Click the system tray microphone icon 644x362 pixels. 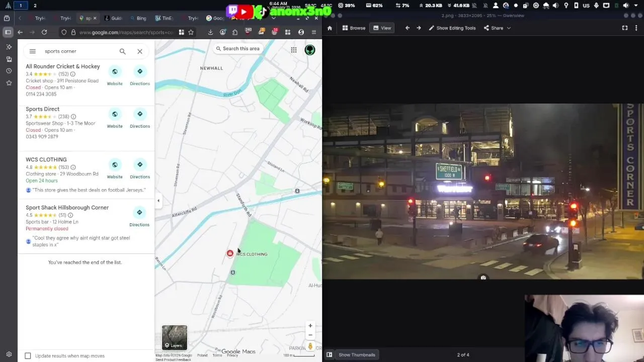click(x=596, y=6)
